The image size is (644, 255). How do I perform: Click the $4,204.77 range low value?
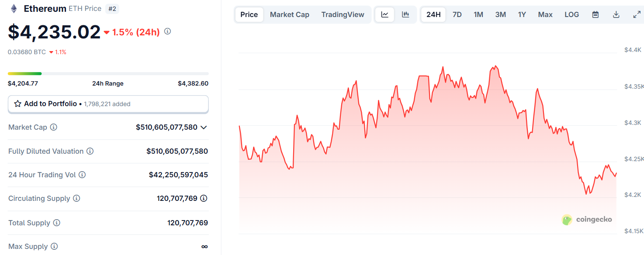pos(23,83)
